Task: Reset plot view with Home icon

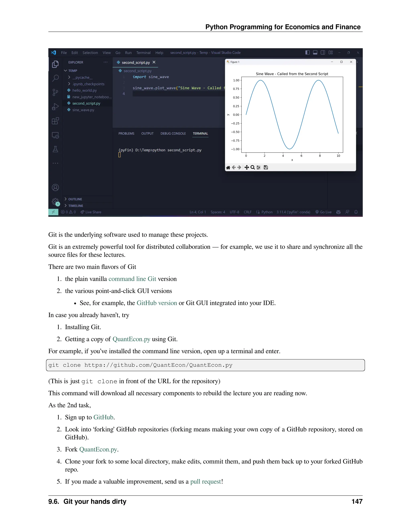Action: click(x=228, y=167)
